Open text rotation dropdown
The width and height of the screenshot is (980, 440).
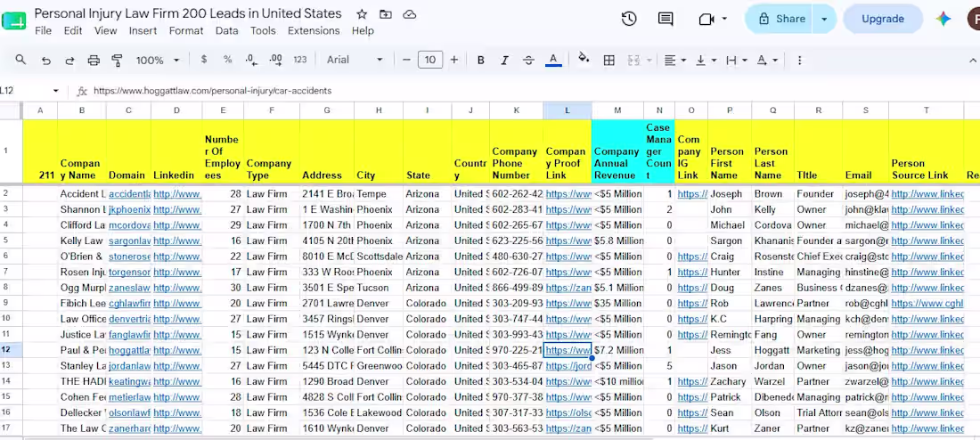tap(766, 60)
